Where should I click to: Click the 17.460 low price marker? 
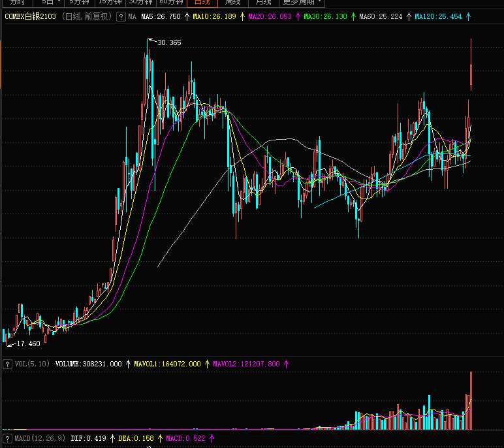click(x=28, y=344)
